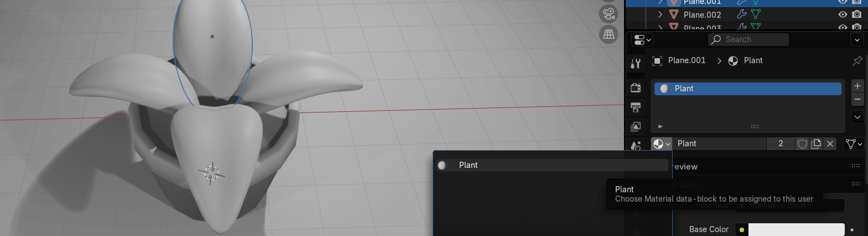Open the material slot specials dropdown arrow

point(857,117)
